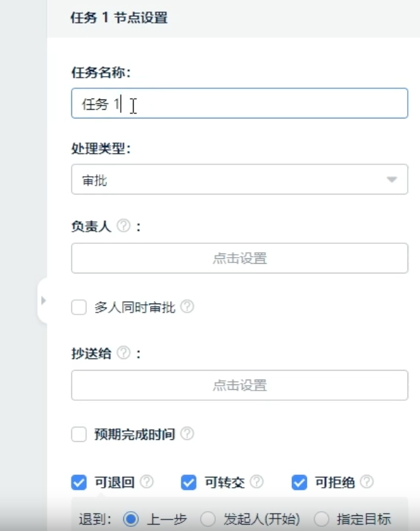Click help icon beside 多人同时审批
This screenshot has width=420, height=531.
coord(187,308)
